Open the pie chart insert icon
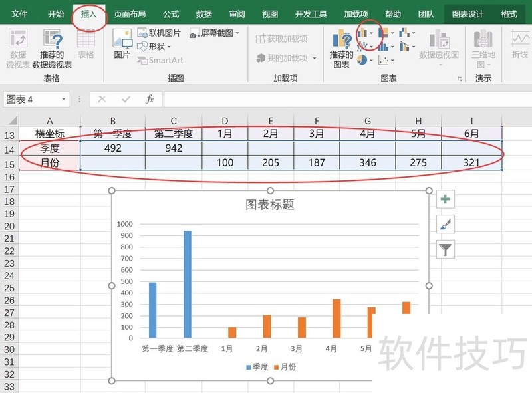 362,61
